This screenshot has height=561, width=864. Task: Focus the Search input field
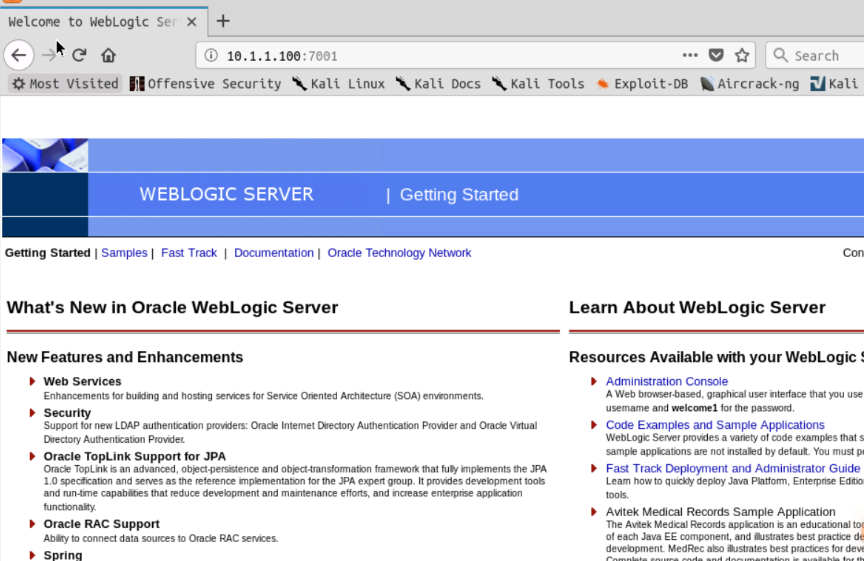click(x=817, y=56)
